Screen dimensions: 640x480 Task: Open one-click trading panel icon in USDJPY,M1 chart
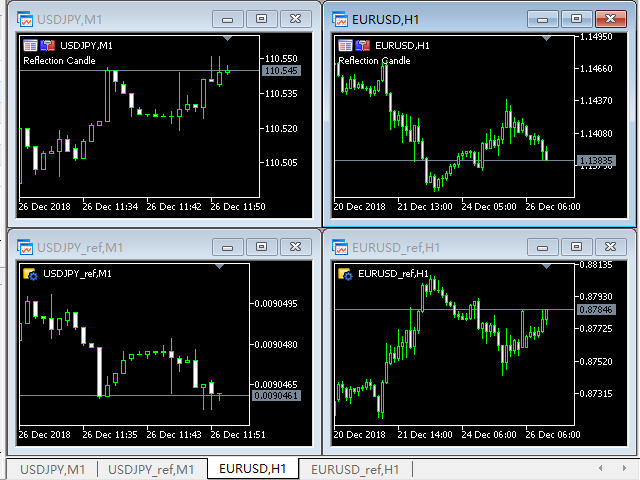tap(30, 45)
